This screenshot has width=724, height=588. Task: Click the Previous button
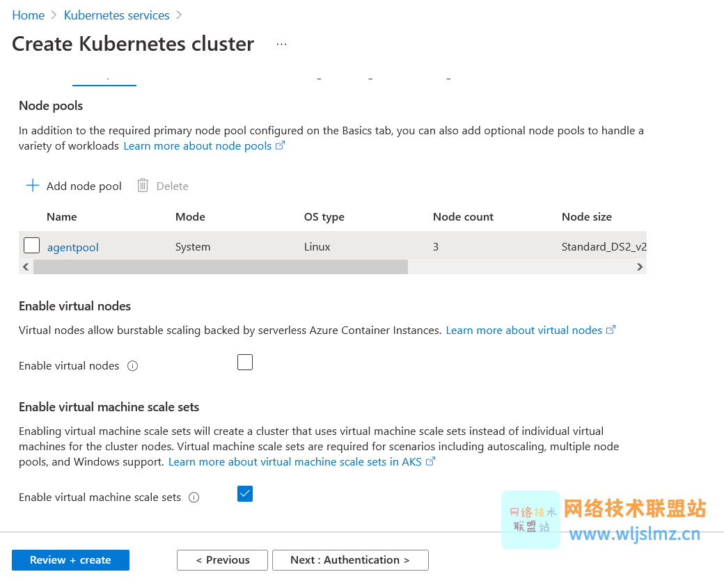222,560
